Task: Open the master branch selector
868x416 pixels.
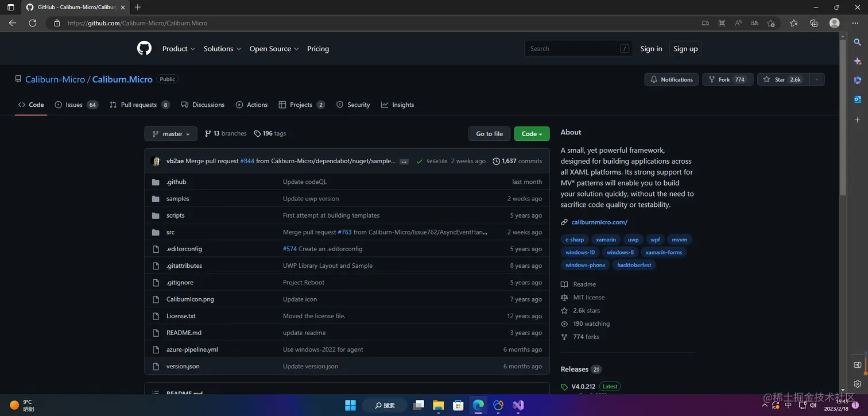Action: 170,134
